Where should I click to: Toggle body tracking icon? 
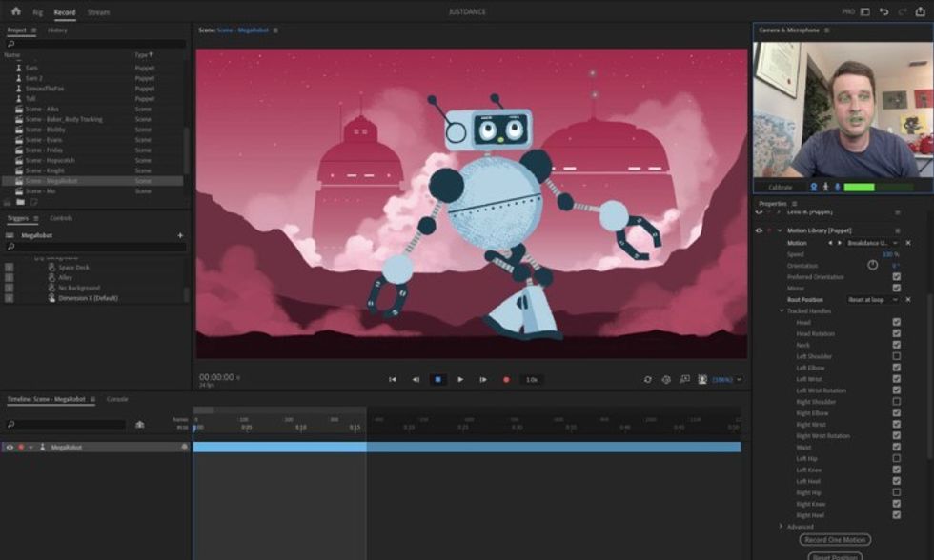click(x=825, y=187)
